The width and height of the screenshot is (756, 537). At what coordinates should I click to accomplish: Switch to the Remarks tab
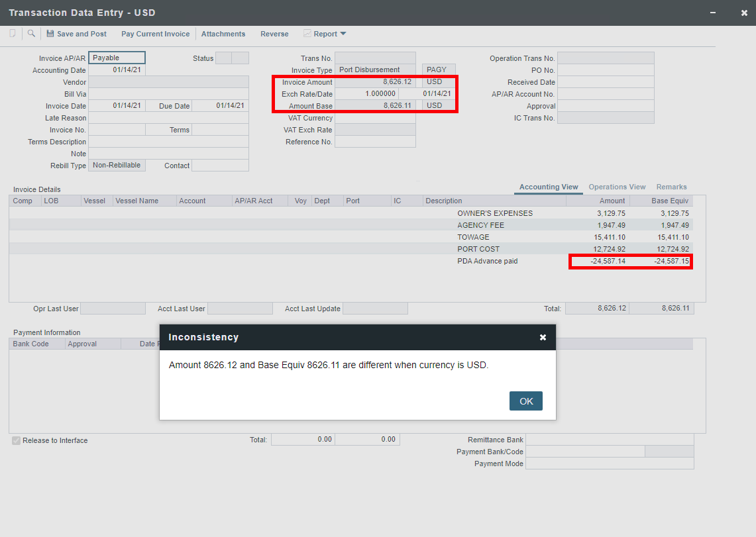click(671, 187)
